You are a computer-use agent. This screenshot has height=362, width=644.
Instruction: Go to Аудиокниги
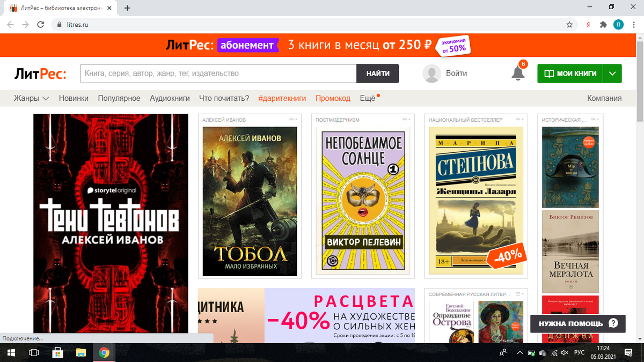coord(170,98)
